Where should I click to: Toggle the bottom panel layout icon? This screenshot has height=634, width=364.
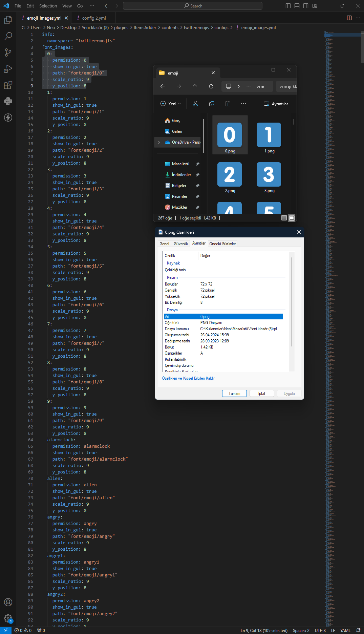point(297,6)
